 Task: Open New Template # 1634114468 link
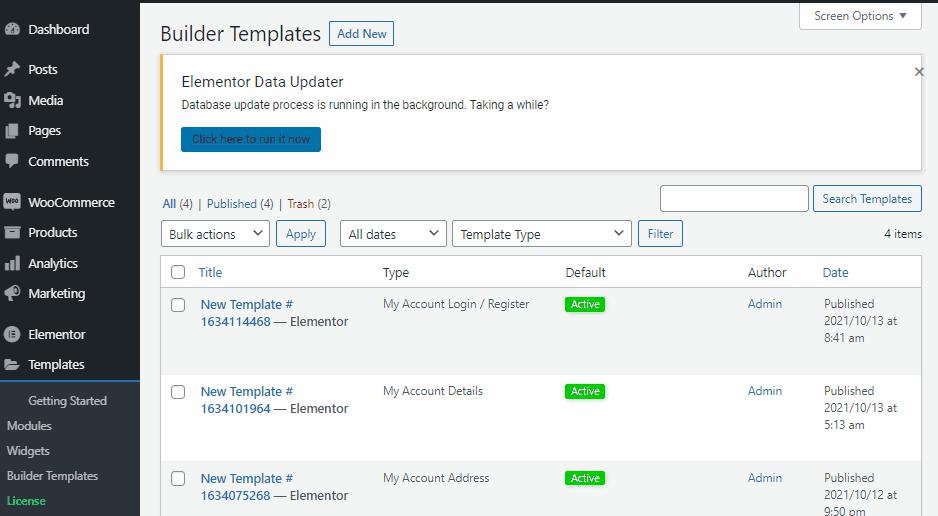(x=246, y=313)
